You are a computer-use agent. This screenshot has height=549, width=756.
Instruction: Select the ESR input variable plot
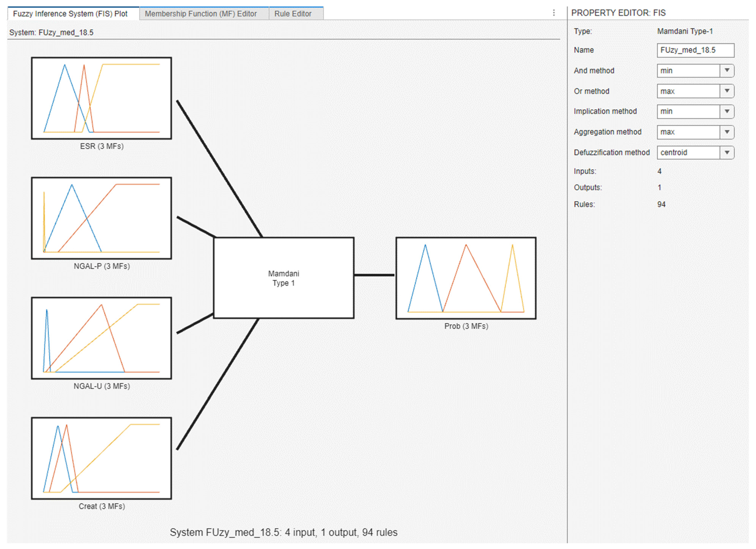pos(101,98)
